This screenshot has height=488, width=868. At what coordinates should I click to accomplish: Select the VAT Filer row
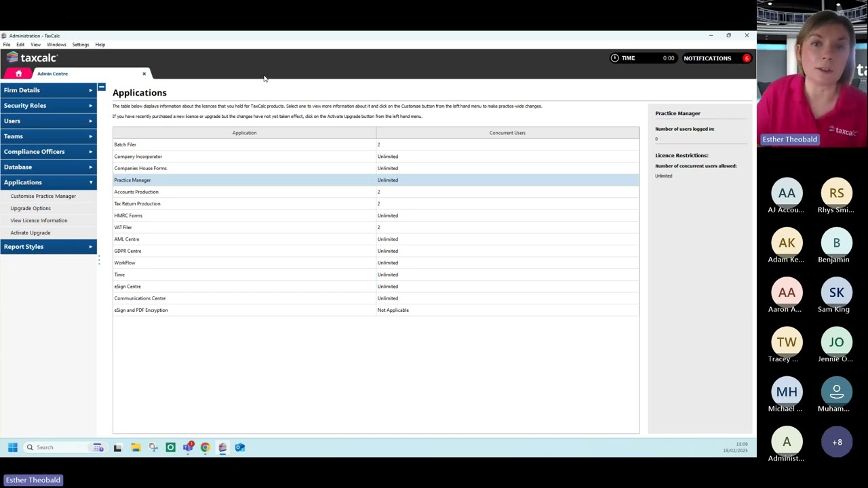376,227
